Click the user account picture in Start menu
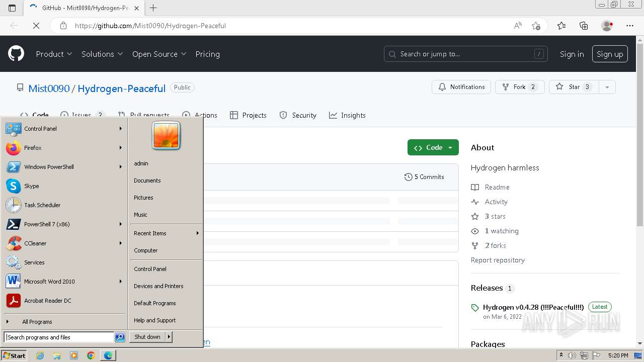 tap(166, 136)
